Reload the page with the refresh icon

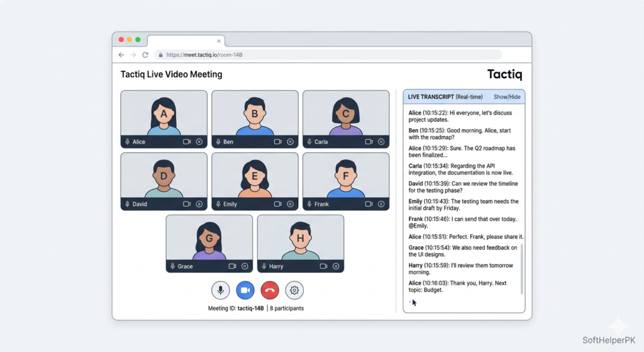point(145,55)
